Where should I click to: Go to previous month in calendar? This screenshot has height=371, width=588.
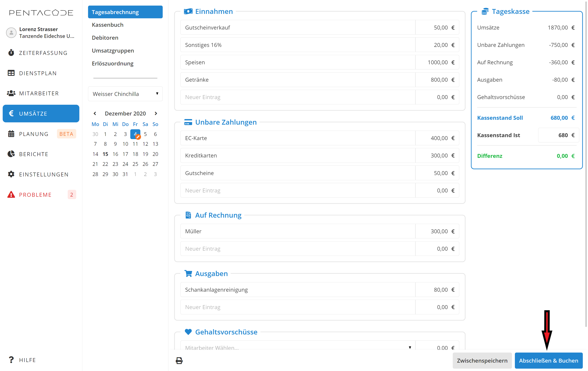click(x=95, y=114)
